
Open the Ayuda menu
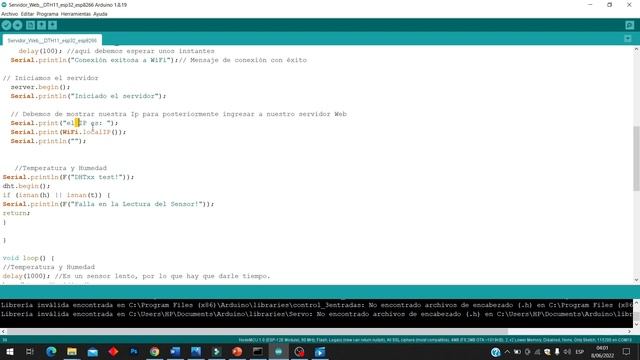(x=100, y=14)
